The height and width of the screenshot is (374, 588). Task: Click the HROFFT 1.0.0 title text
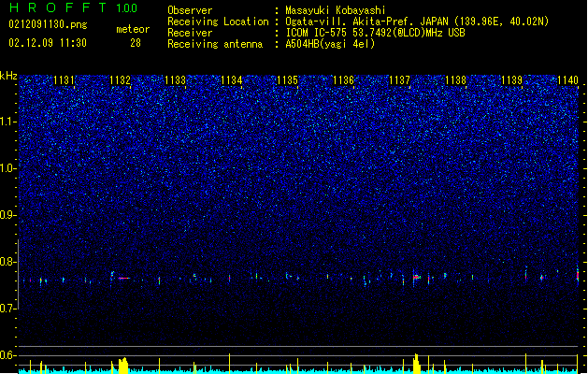[x=74, y=7]
